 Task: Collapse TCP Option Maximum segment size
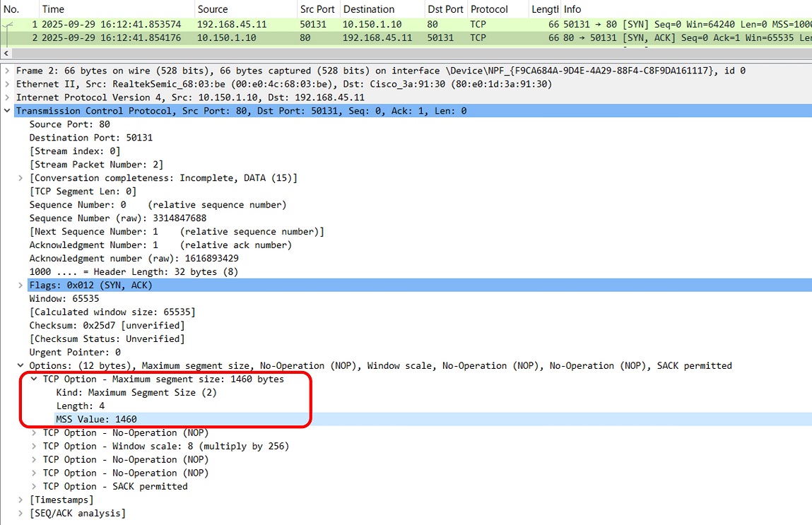[34, 379]
